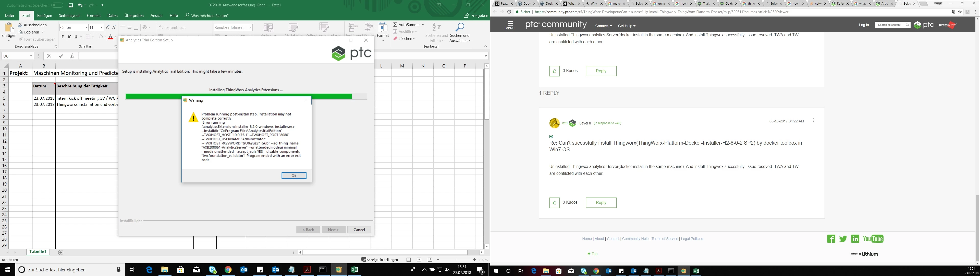The width and height of the screenshot is (980, 276).
Task: Open the font name dropdown showing Calibri
Action: click(x=86, y=27)
